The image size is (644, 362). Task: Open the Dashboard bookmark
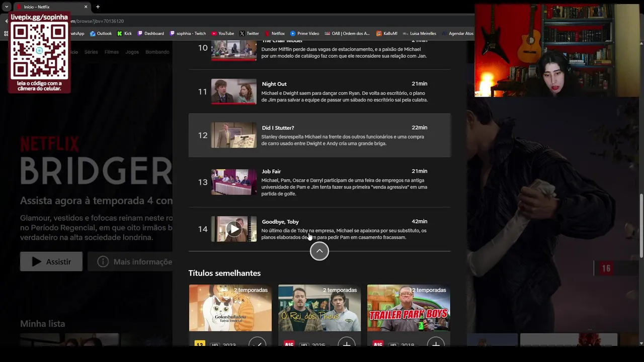pos(150,34)
